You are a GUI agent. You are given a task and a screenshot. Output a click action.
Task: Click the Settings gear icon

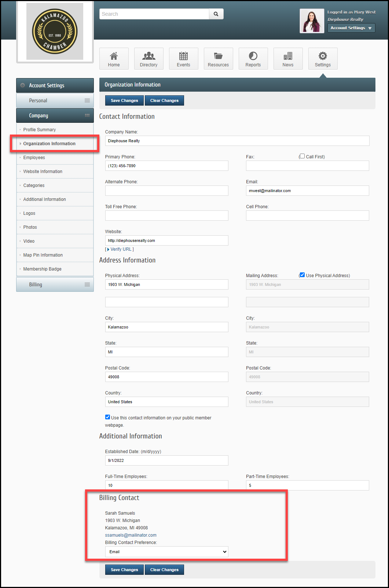point(323,56)
